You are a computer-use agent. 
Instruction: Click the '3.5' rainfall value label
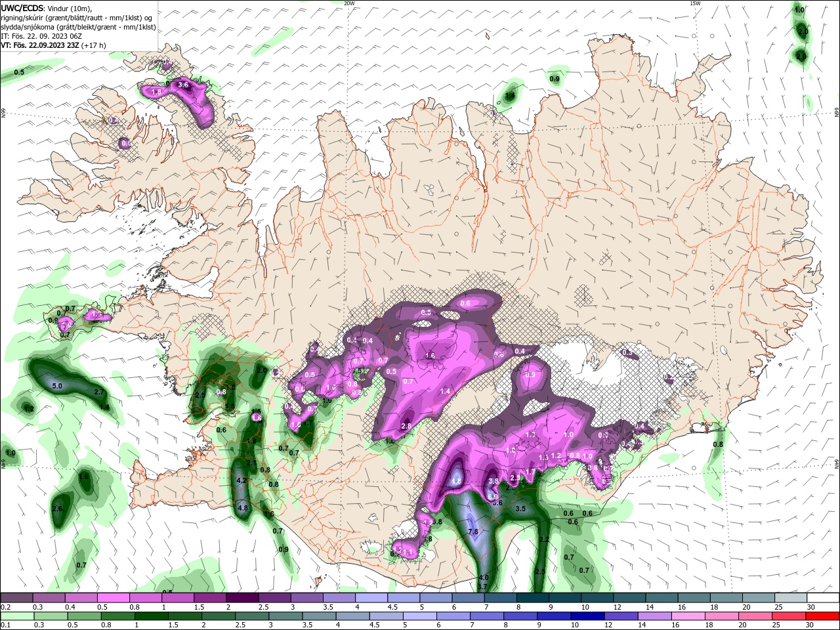[x=520, y=509]
